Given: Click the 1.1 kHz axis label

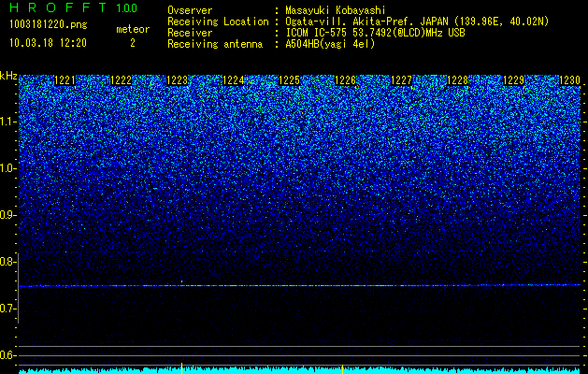Looking at the screenshot, I should pyautogui.click(x=7, y=122).
